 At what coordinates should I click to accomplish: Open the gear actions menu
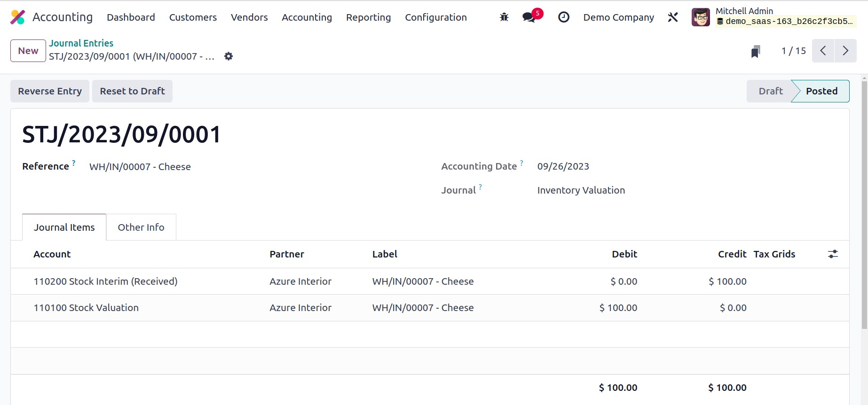(x=229, y=56)
